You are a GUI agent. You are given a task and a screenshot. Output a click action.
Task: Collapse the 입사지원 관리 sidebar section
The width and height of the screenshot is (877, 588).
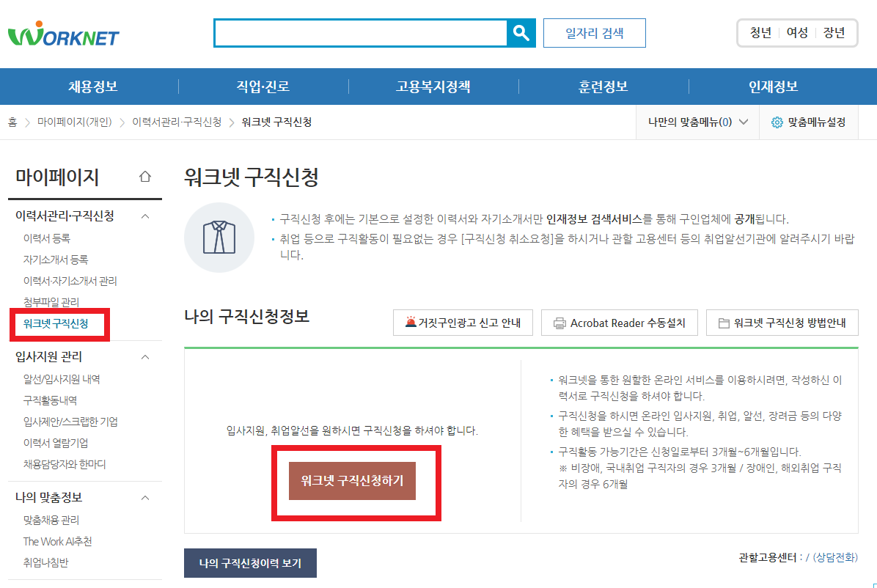145,357
